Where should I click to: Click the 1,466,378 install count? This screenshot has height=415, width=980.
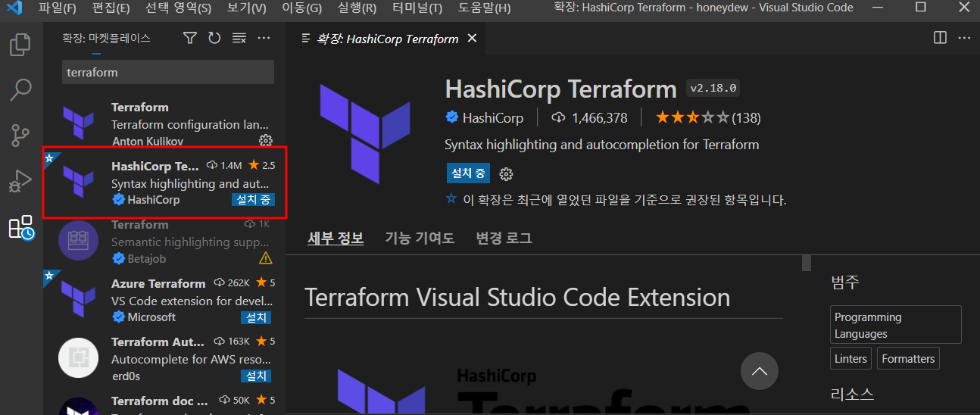pyautogui.click(x=590, y=117)
